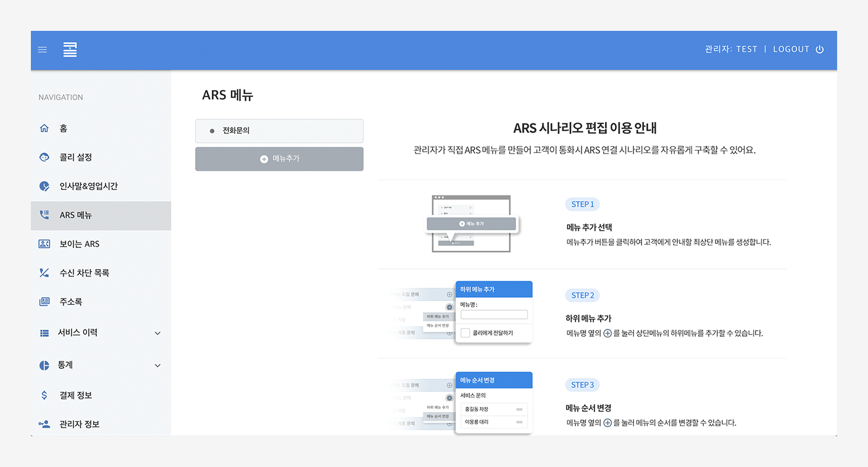
Task: Click the 보이는 ARS icon
Action: coord(44,244)
